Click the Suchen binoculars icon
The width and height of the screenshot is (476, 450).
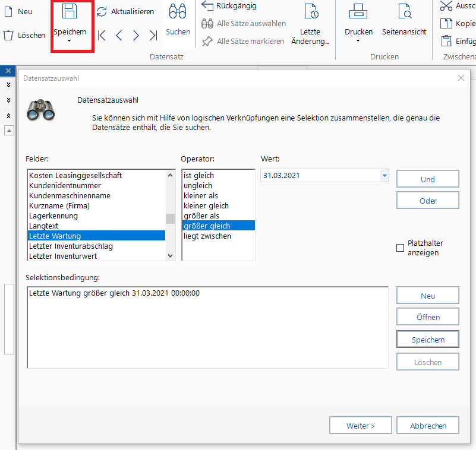pos(178,11)
